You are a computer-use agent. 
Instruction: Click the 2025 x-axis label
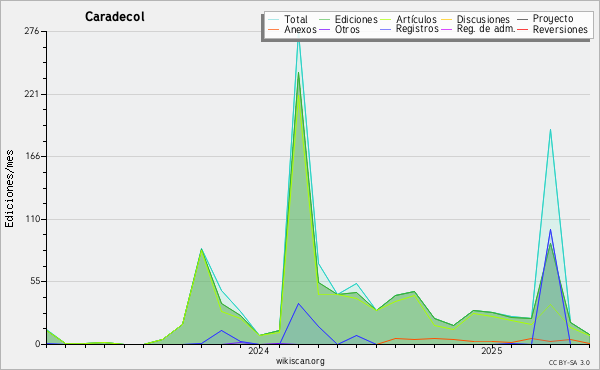point(492,351)
